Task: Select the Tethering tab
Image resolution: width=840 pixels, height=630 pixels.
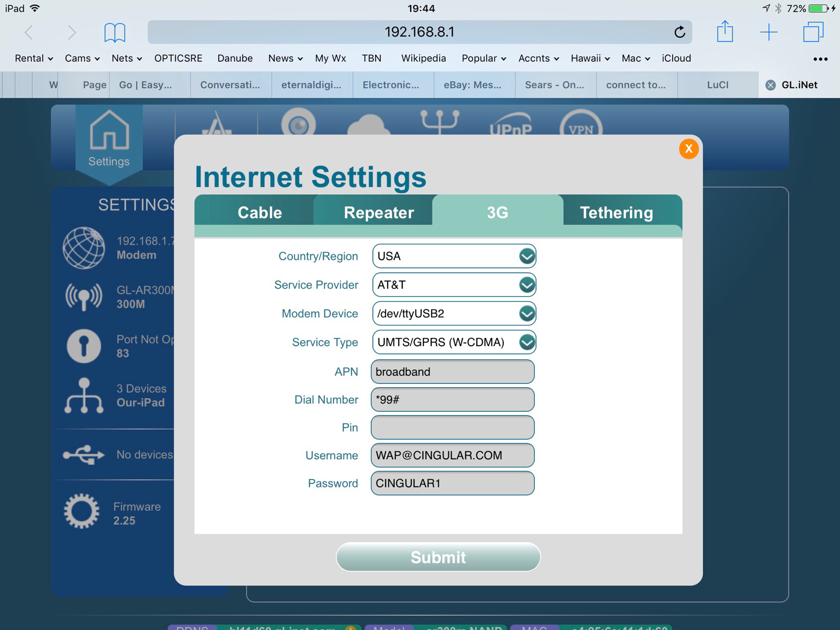Action: point(616,212)
